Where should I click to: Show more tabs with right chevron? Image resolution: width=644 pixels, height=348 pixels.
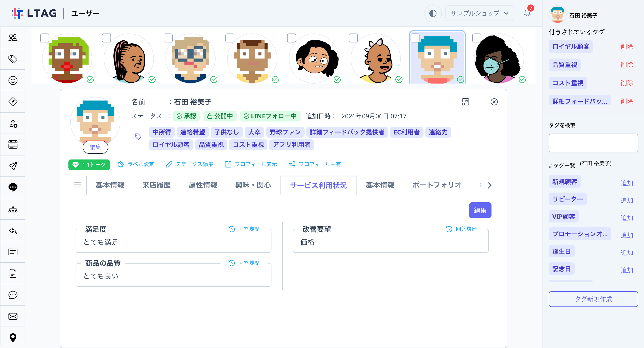[489, 185]
